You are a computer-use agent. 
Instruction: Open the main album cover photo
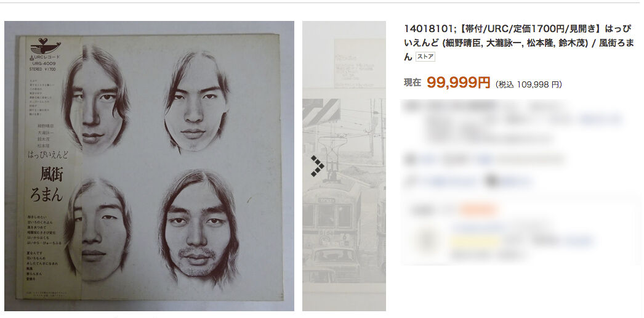click(149, 166)
